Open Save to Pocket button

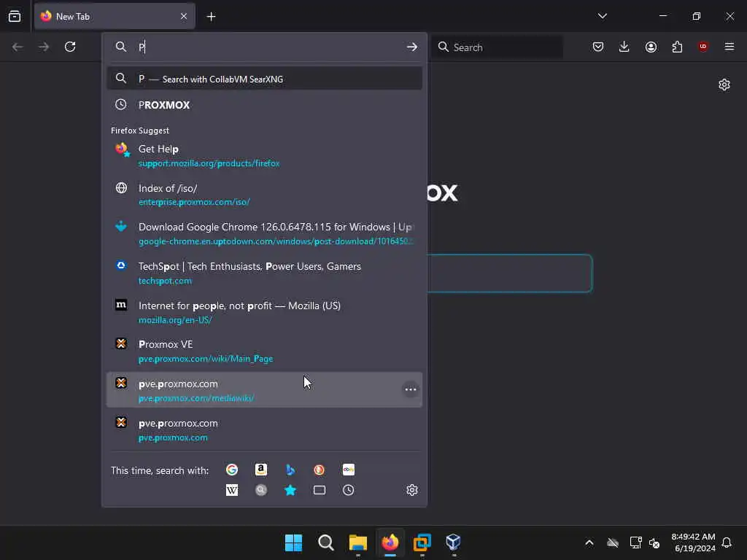598,47
